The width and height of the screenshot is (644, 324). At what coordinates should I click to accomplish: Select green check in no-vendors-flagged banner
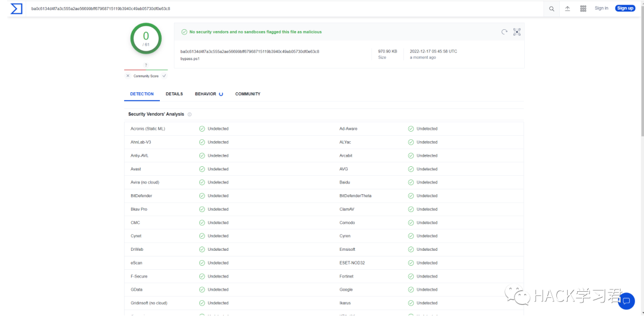point(184,32)
